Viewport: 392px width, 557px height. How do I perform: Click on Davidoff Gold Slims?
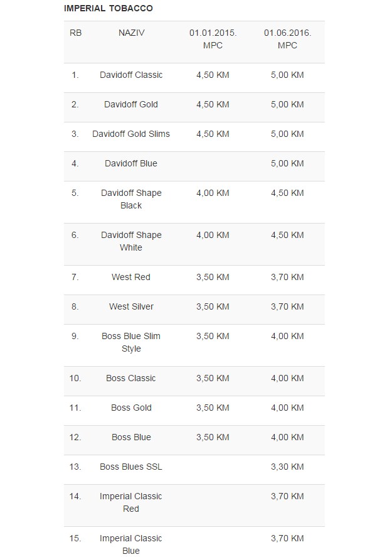(131, 134)
